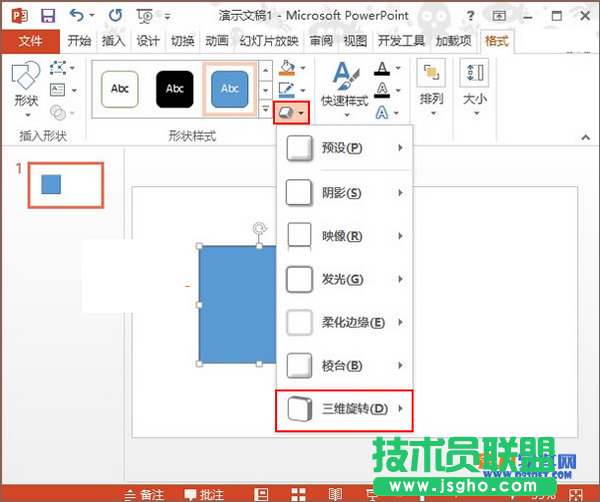
Task: Switch to Reading view icon
Action: point(336,494)
